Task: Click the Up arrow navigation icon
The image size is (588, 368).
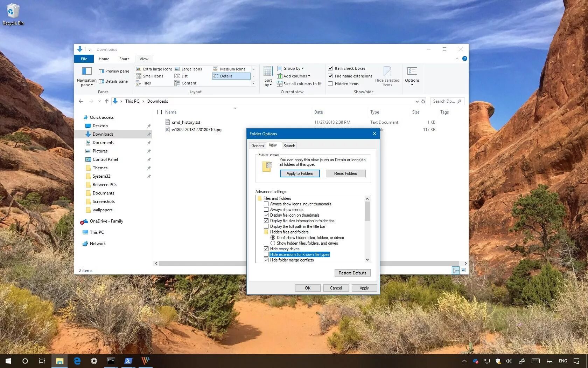Action: coord(106,101)
